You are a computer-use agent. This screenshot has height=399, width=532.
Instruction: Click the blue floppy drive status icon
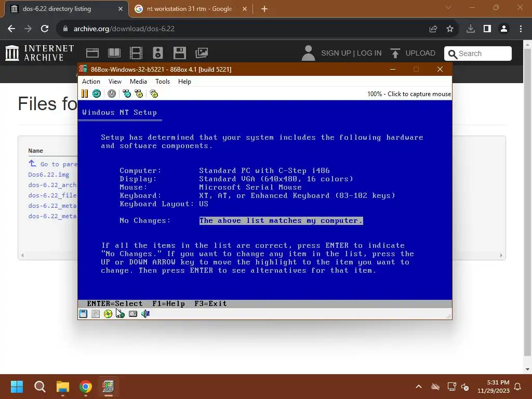(x=83, y=314)
